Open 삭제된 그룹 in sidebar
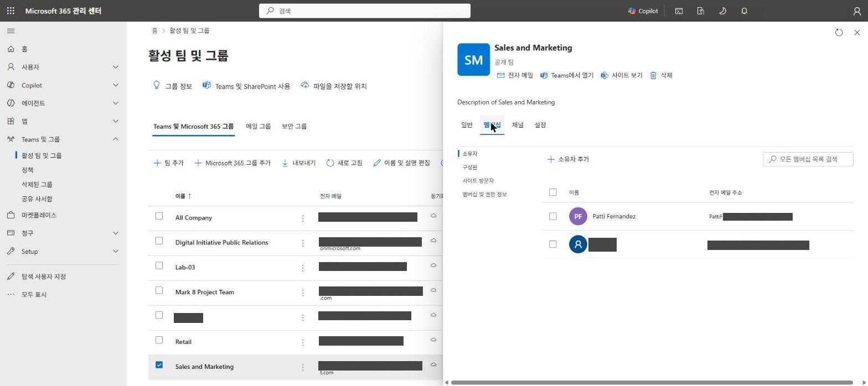868x386 pixels. pos(37,184)
